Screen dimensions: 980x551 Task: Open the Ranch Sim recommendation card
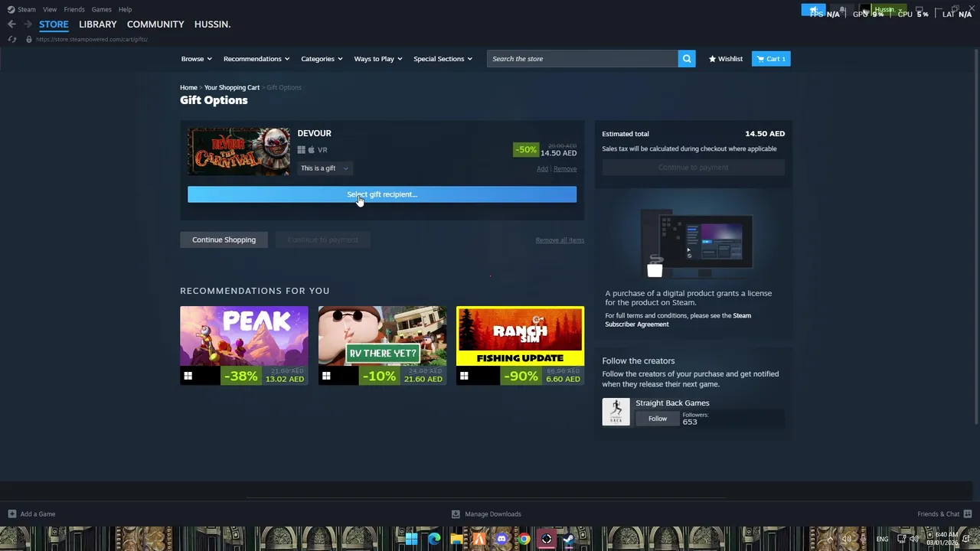520,346
